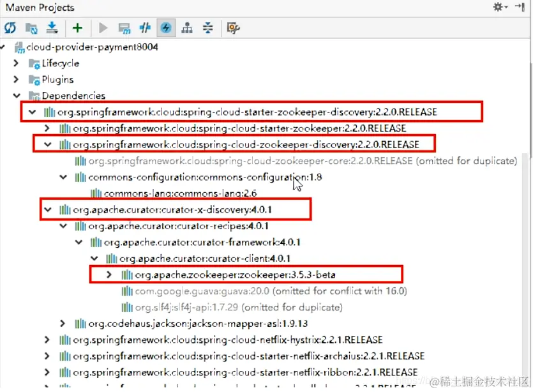Viewport: 533px width, 392px height.
Task: Expand the Plugins node
Action: (x=15, y=79)
